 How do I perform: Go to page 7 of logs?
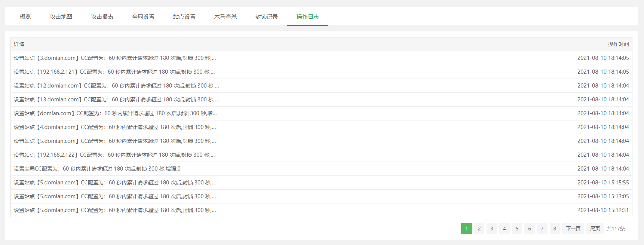pos(542,229)
